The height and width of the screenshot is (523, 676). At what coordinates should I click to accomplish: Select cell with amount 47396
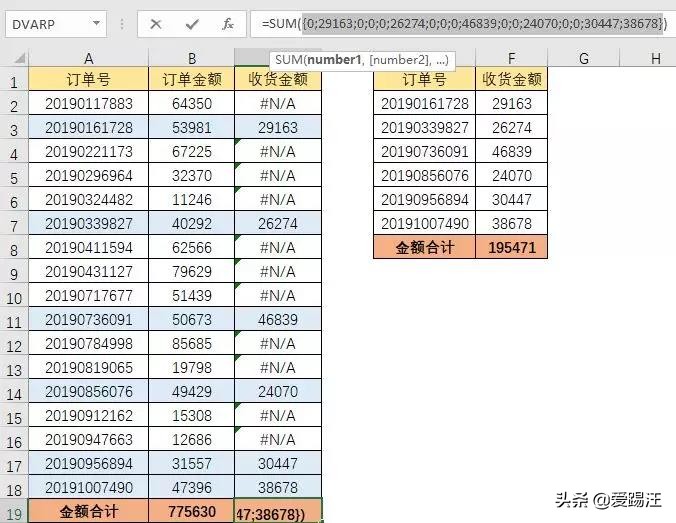192,488
